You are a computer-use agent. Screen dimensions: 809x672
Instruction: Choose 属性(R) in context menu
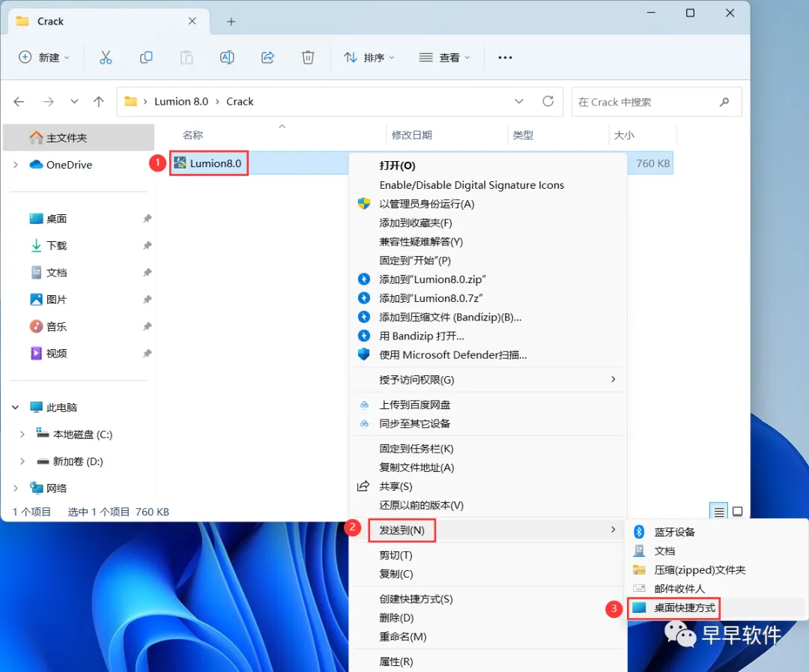(x=488, y=662)
